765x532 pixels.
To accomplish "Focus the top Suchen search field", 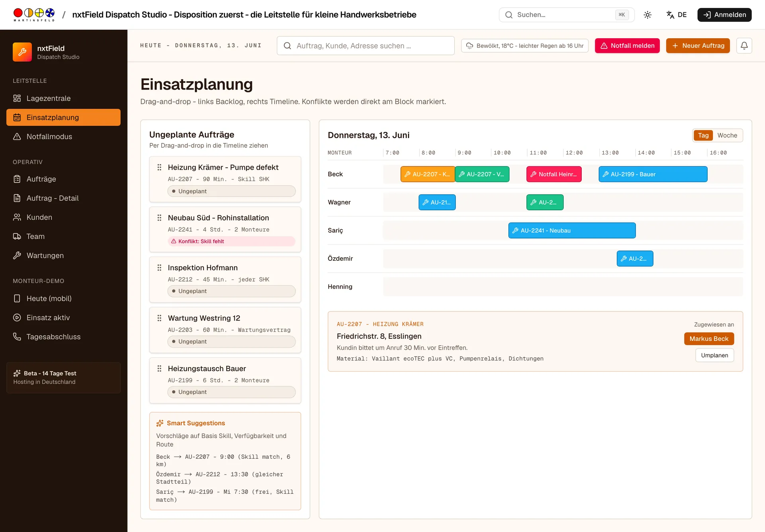I will (567, 15).
